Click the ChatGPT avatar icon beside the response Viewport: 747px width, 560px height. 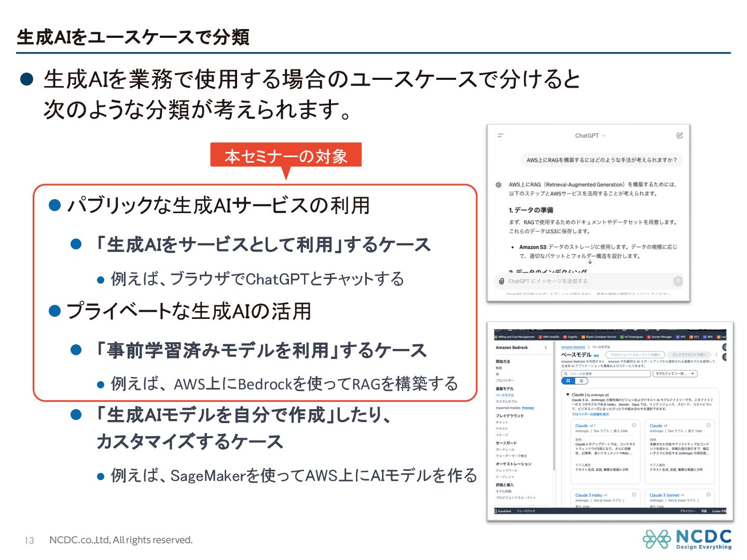click(499, 185)
